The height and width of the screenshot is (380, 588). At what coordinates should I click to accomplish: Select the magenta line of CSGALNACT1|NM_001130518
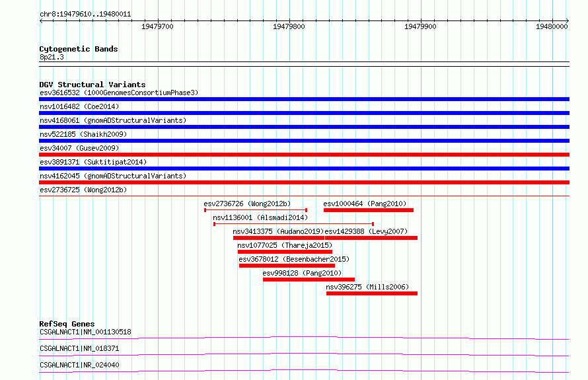pos(304,338)
